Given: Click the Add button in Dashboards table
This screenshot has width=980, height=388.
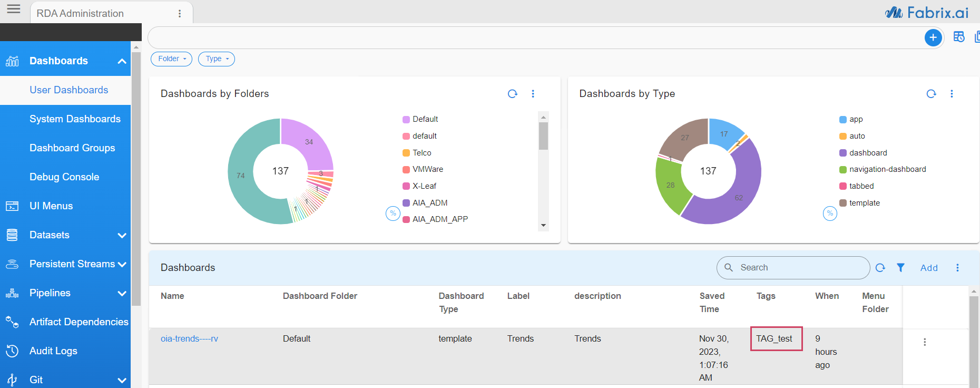Looking at the screenshot, I should [929, 268].
